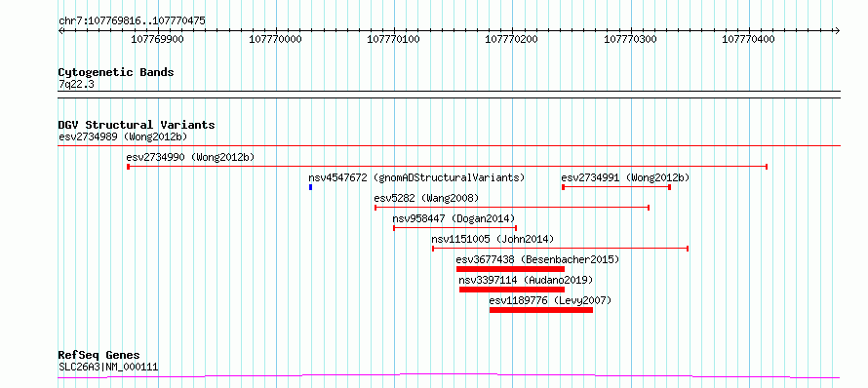Click the RefSeq Genes track title
The height and width of the screenshot is (388, 868).
[x=99, y=355]
